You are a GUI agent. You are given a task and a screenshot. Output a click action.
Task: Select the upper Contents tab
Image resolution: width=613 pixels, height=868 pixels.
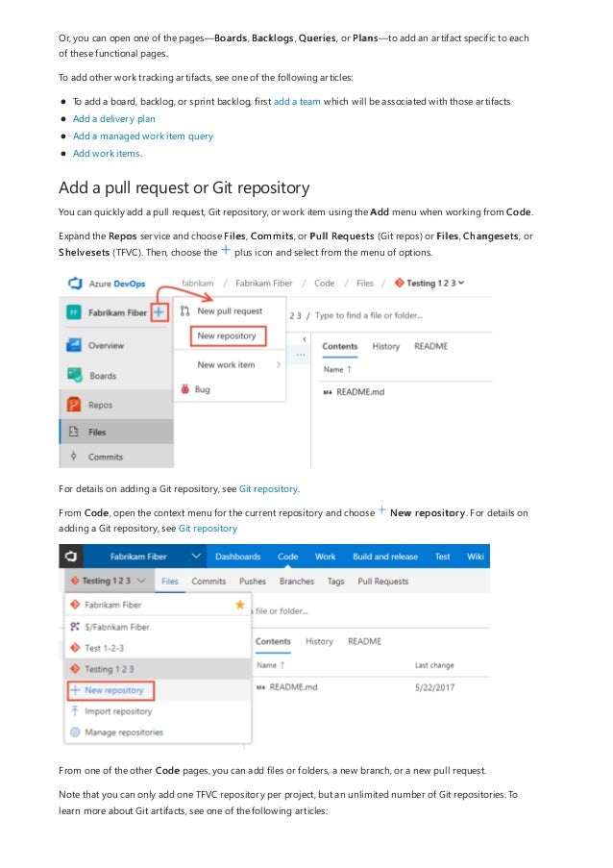click(x=340, y=346)
